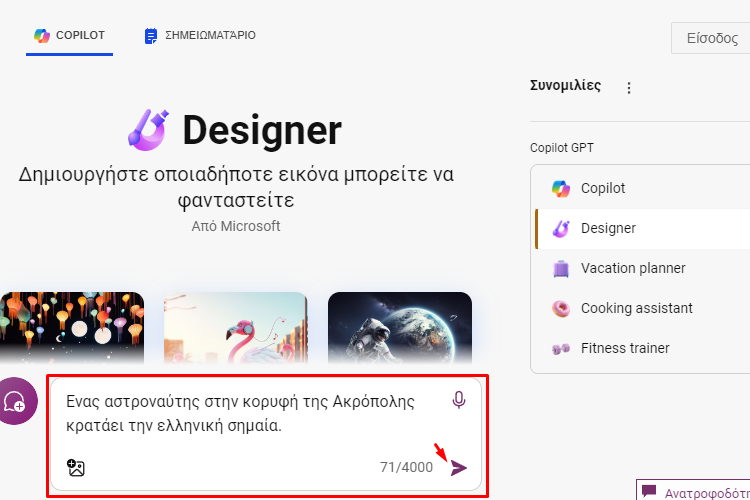Open the colorful lanterns sample image

tap(72, 328)
